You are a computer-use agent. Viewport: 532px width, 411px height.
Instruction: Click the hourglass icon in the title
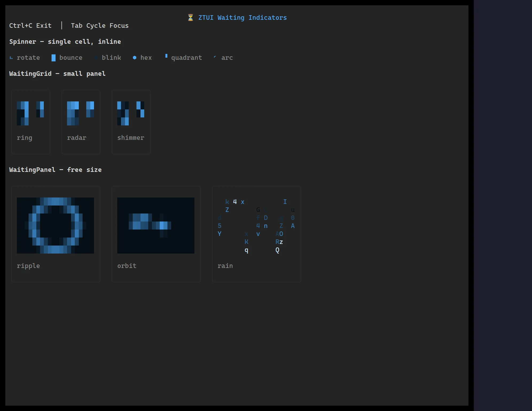190,18
